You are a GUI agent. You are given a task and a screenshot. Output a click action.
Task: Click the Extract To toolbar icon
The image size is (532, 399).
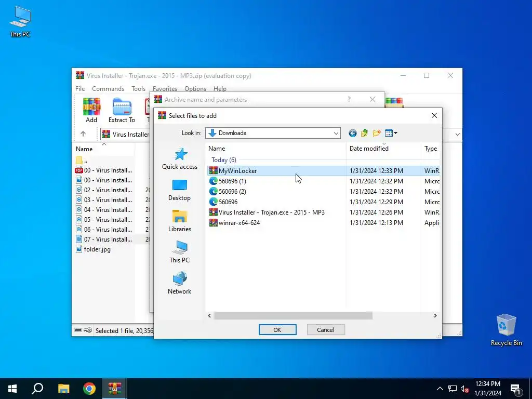(122, 110)
